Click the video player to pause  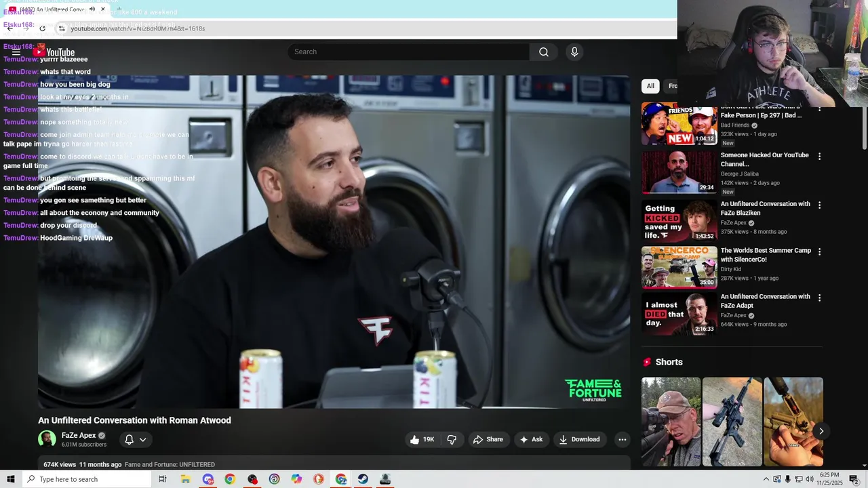point(334,242)
